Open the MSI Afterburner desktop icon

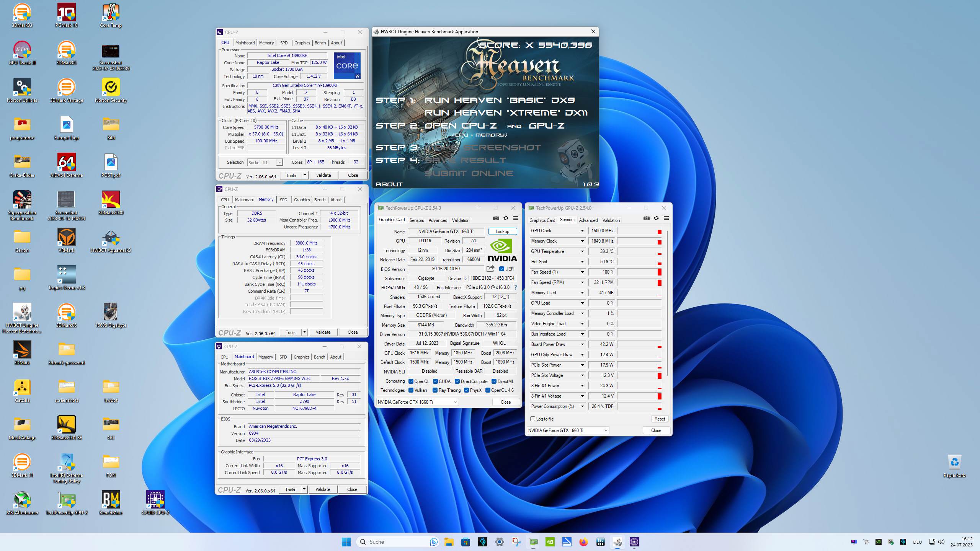(22, 503)
